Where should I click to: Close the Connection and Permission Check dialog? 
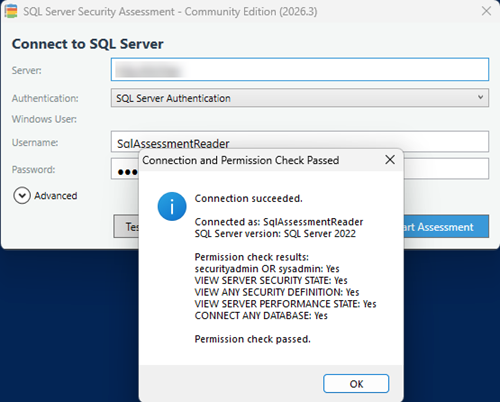tap(390, 160)
